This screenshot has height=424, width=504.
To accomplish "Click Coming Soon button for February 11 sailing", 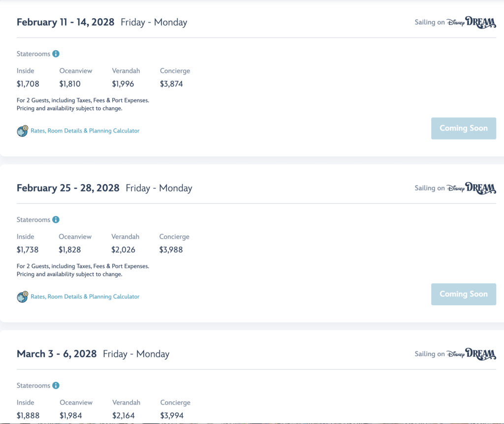I will [x=464, y=129].
